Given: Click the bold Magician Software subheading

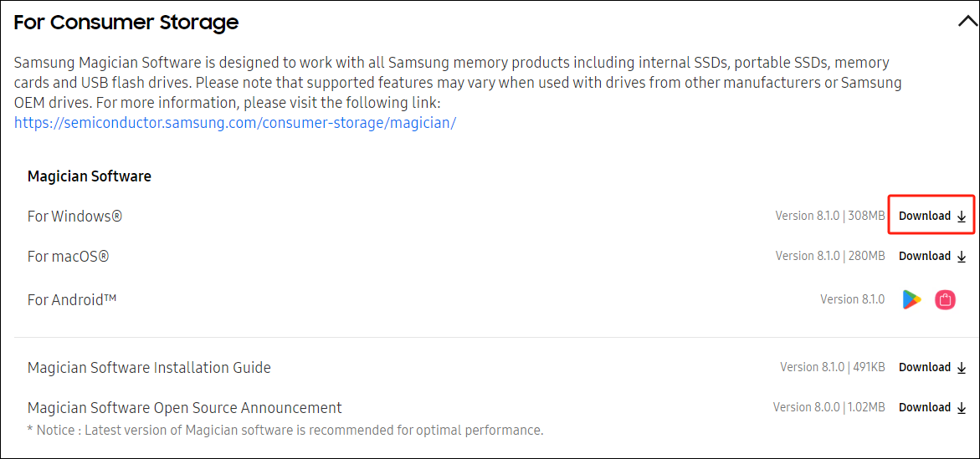Looking at the screenshot, I should pos(89,176).
